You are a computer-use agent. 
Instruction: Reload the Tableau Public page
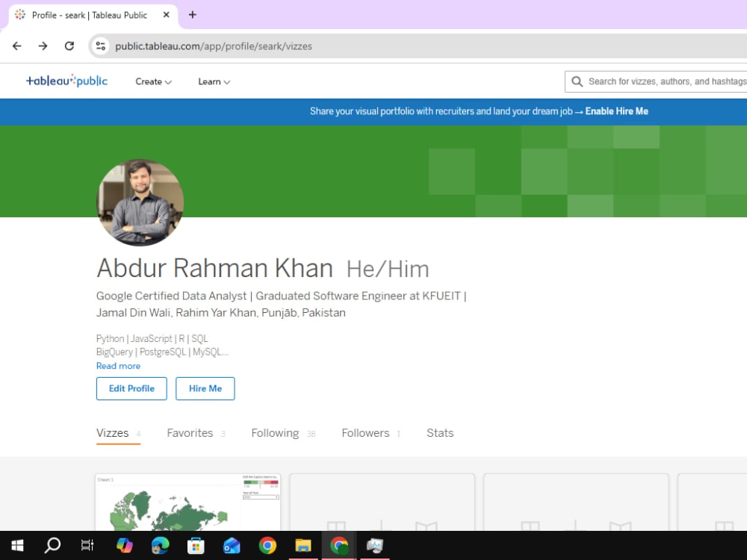69,46
